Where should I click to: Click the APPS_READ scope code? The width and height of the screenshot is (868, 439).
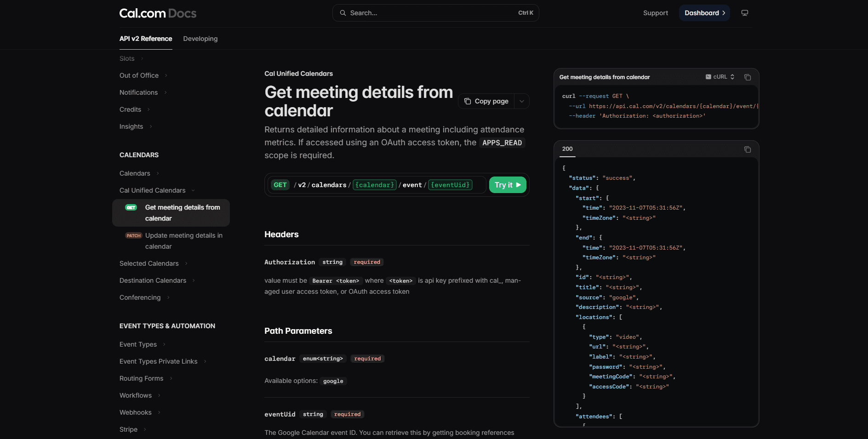[502, 143]
